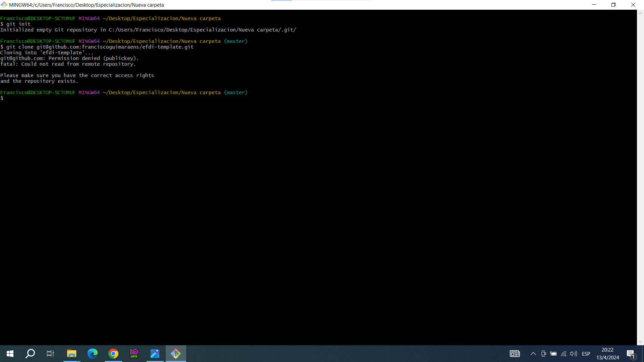Click 'and the repository exists.' line
Image resolution: width=644 pixels, height=362 pixels.
(x=39, y=81)
